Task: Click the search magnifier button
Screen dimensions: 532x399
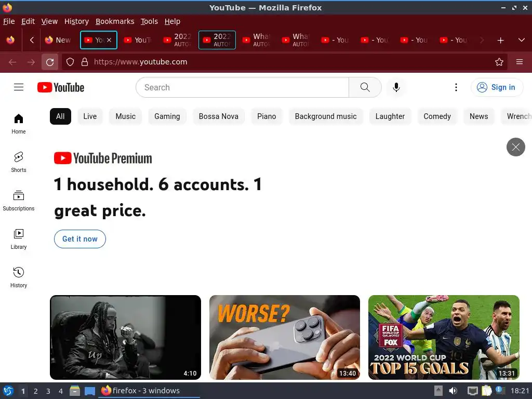Action: pos(365,87)
